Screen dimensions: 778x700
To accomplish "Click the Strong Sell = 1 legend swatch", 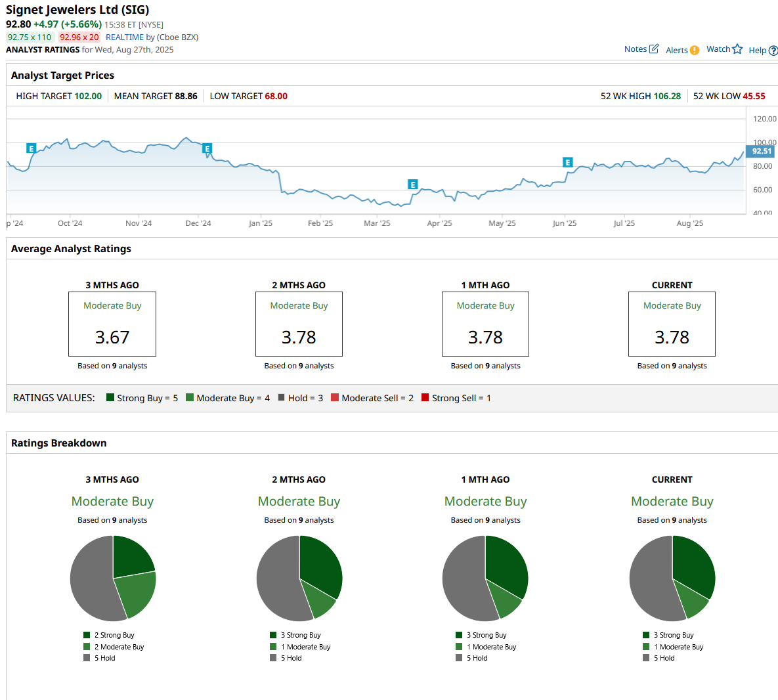I will tap(425, 397).
